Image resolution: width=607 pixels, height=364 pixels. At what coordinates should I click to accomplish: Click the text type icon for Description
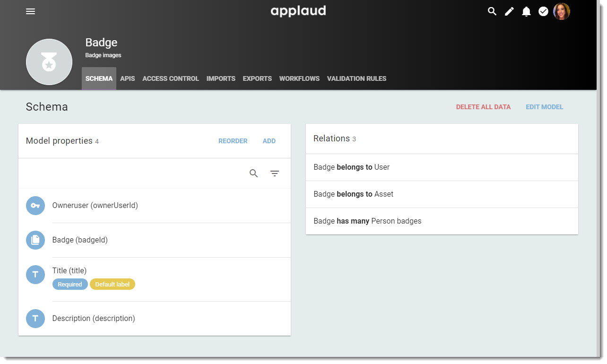35,319
